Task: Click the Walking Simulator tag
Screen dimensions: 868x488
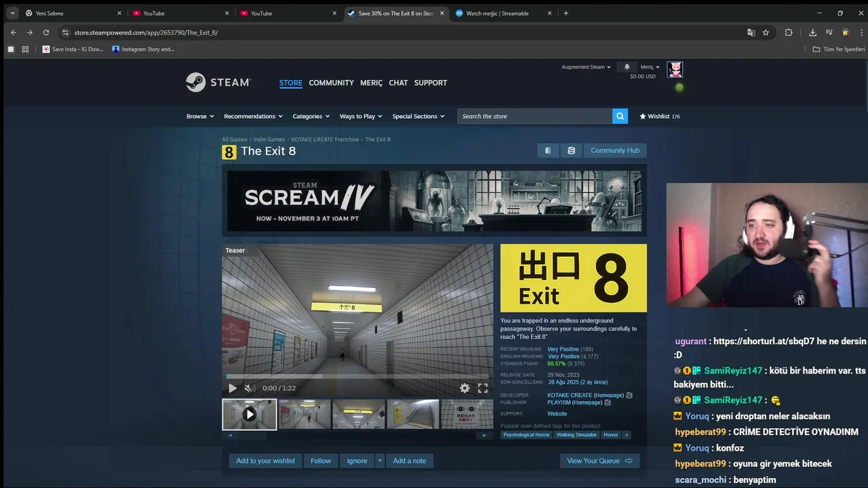Action: (576, 434)
